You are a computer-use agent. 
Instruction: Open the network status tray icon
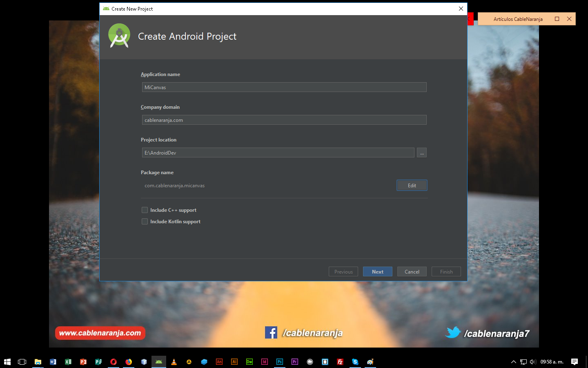(523, 362)
